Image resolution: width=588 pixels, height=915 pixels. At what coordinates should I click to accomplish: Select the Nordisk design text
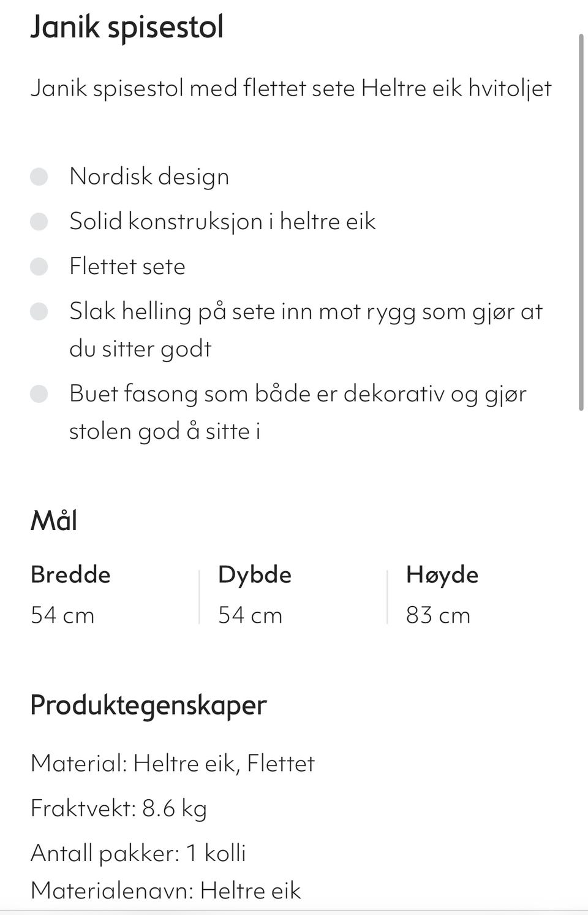pyautogui.click(x=149, y=177)
